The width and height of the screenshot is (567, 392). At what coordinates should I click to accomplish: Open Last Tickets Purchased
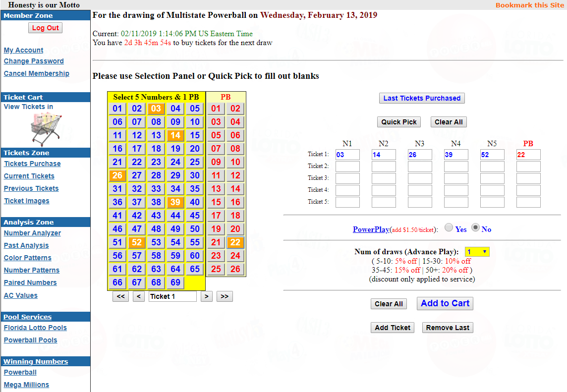click(x=422, y=98)
